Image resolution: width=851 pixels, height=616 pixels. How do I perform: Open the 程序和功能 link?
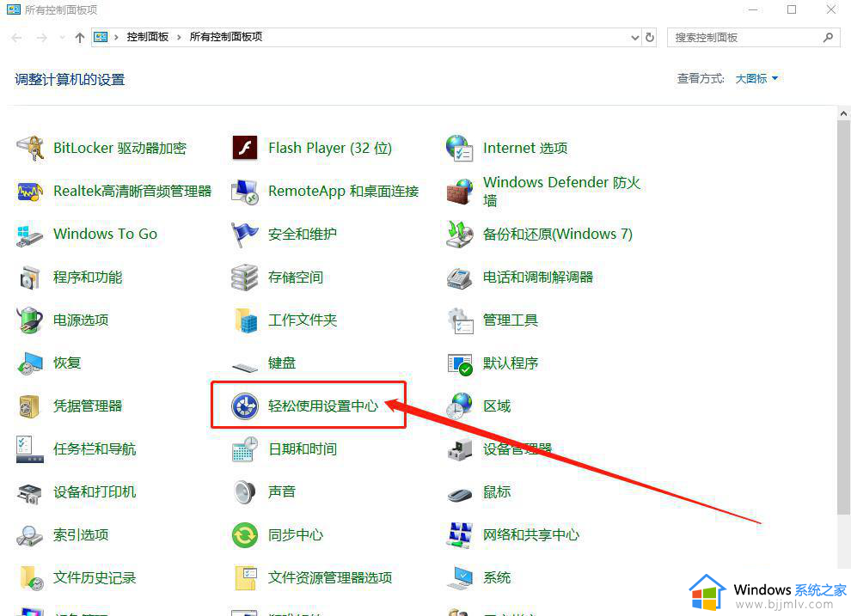click(88, 278)
